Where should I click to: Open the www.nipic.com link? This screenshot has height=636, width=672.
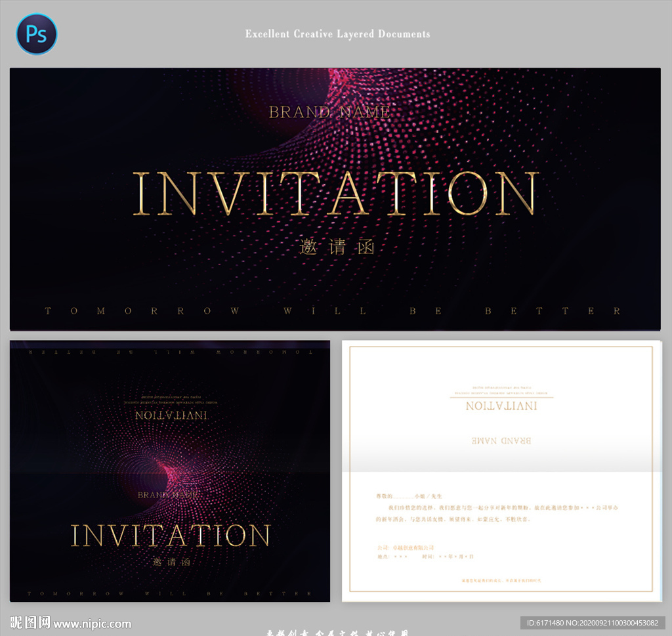pos(92,624)
